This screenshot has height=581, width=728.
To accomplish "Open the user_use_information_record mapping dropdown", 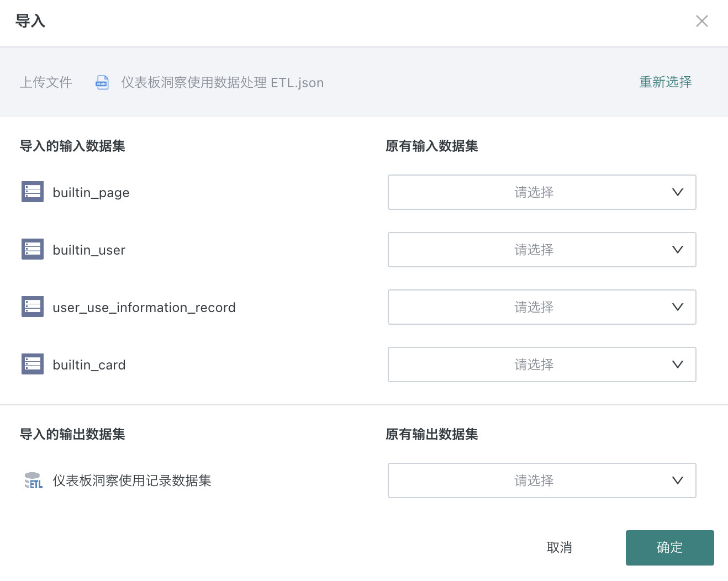I will coord(541,307).
